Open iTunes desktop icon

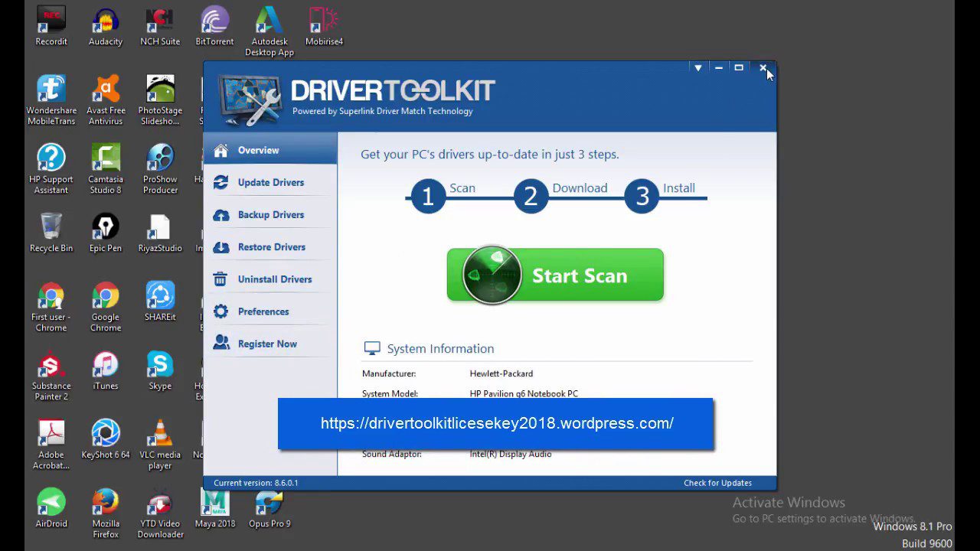(106, 370)
